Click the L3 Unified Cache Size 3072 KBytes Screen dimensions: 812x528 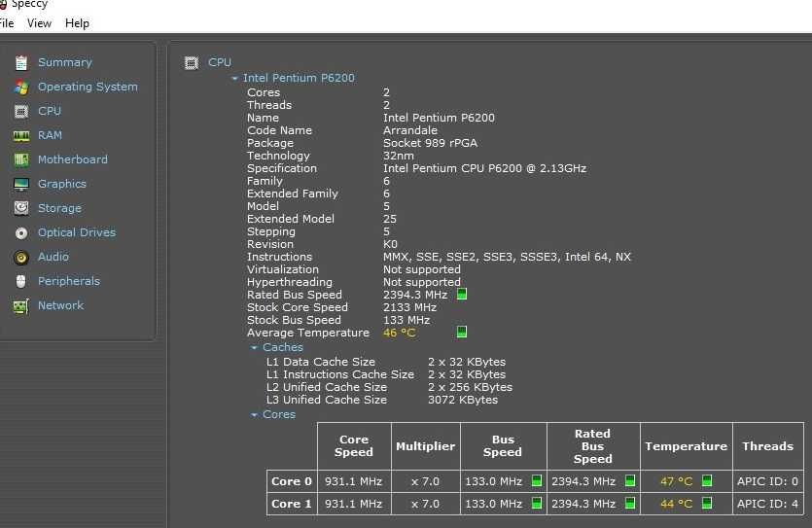click(x=463, y=401)
